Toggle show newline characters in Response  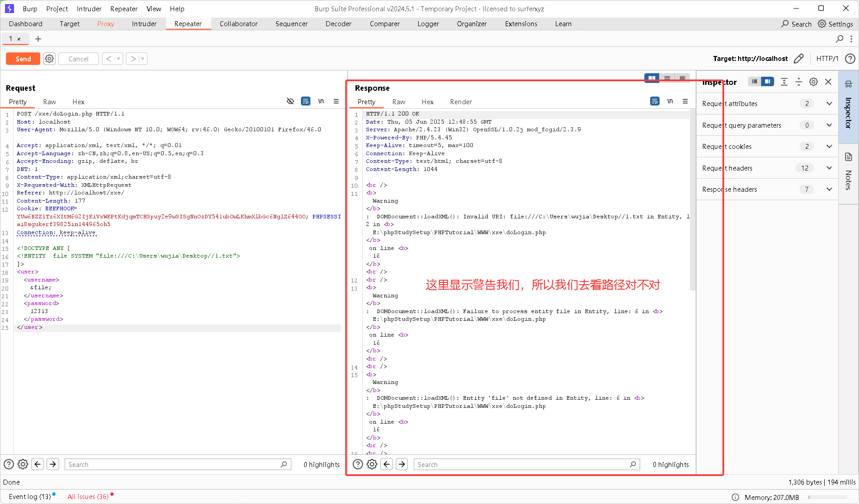click(x=670, y=101)
